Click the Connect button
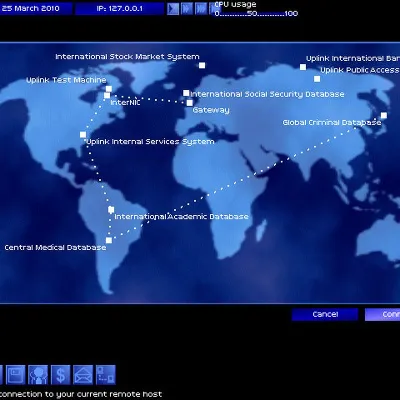The image size is (400, 400). click(x=383, y=314)
